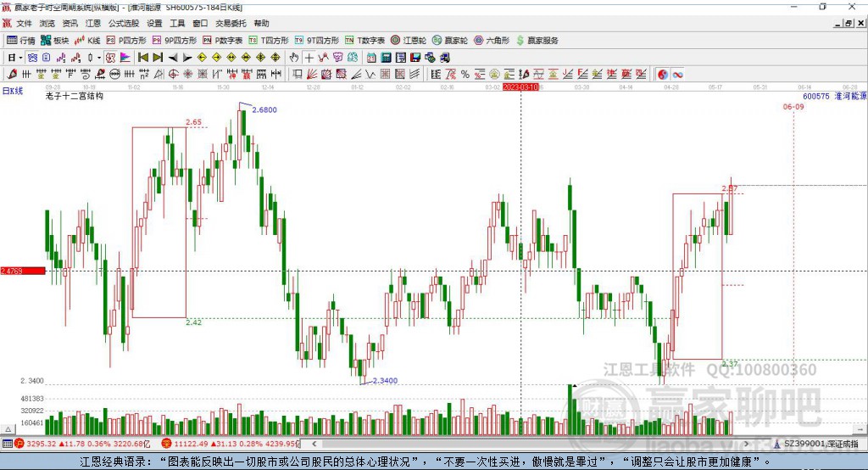Click the black left arrow icon
Screen dimensions: 868x470
click(173, 58)
